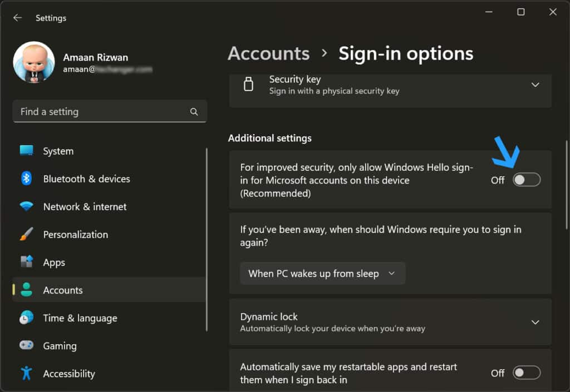
Task: Open the Amaan Rizwan account profile
Action: pyautogui.click(x=72, y=61)
